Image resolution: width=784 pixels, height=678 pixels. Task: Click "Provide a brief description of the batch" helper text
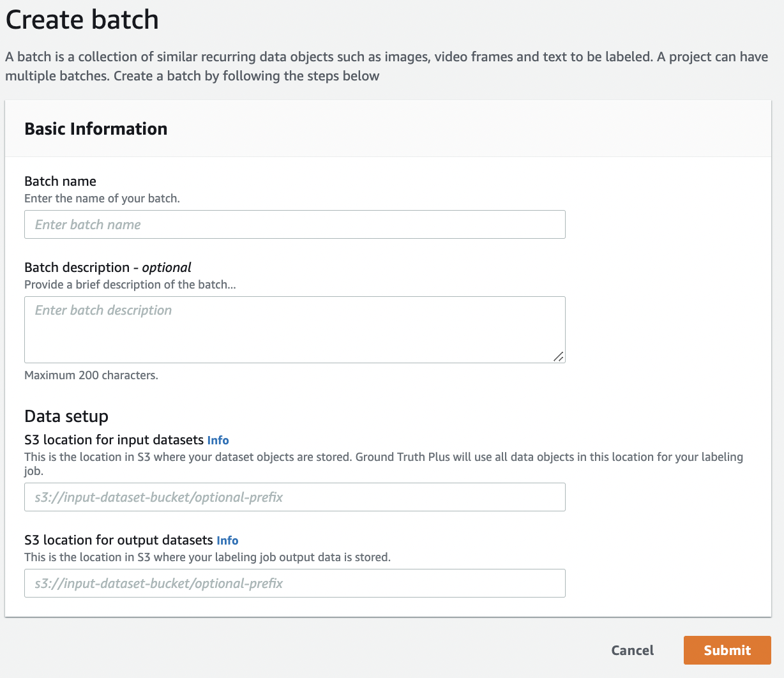click(x=130, y=285)
